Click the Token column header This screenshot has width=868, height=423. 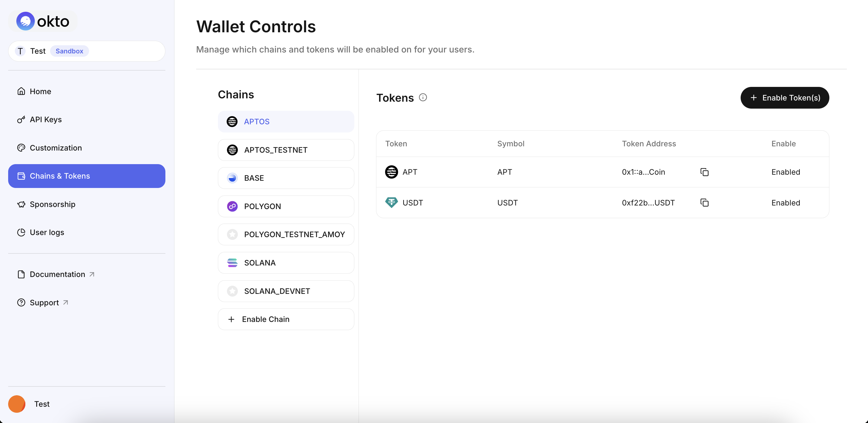pyautogui.click(x=396, y=144)
